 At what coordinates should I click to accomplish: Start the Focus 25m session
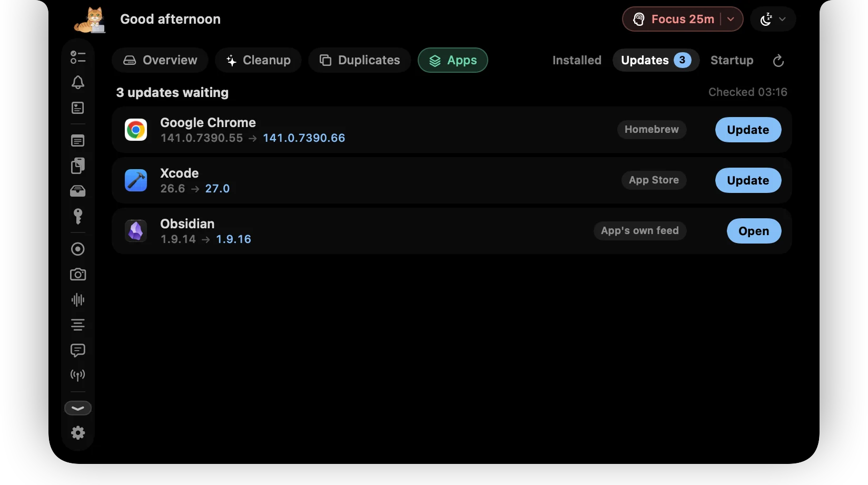click(x=674, y=19)
